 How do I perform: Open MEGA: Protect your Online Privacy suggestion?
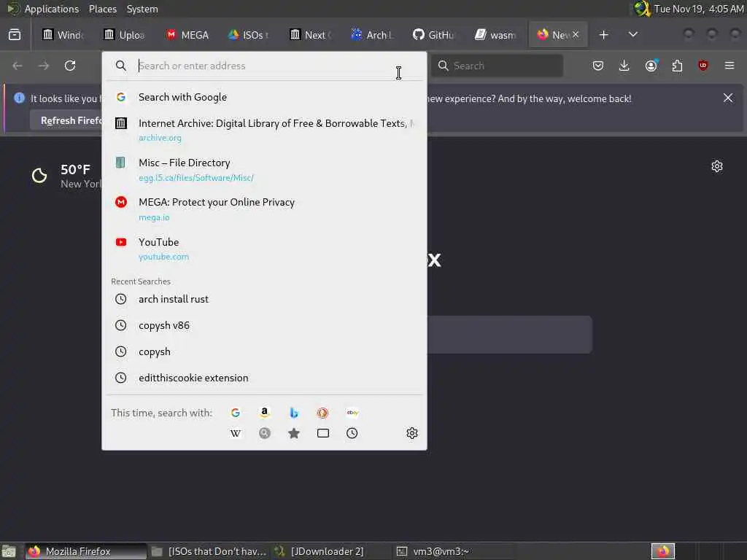264,209
